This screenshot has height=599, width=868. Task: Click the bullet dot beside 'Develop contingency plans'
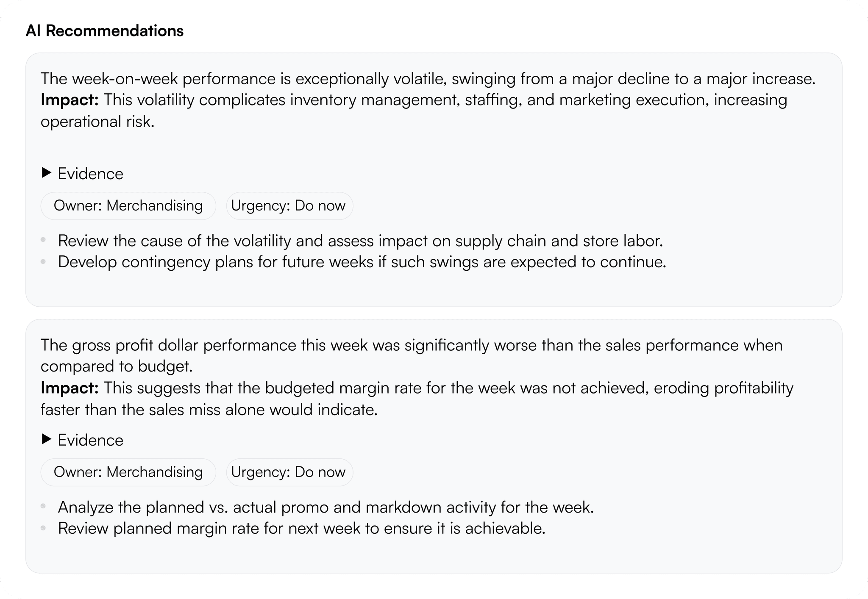43,262
